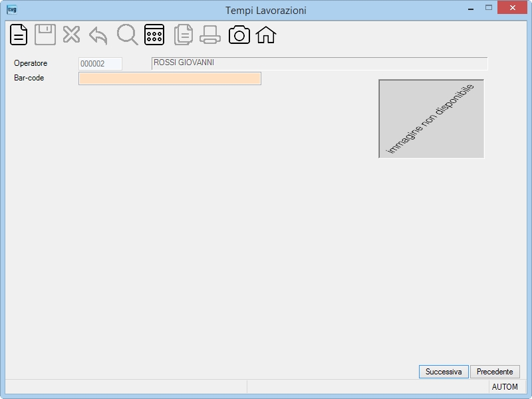Click the Print icon in toolbar
The width and height of the screenshot is (532, 399).
pyautogui.click(x=210, y=35)
